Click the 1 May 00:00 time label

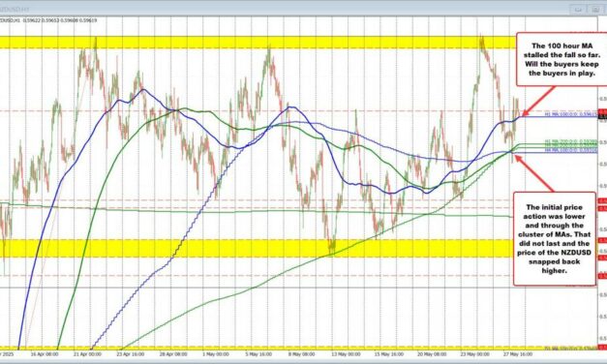point(216,354)
